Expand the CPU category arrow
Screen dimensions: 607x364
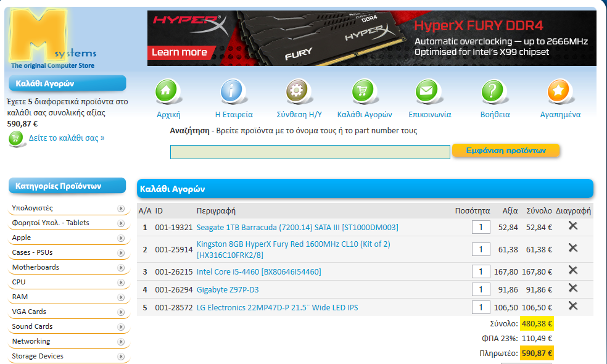pyautogui.click(x=121, y=283)
